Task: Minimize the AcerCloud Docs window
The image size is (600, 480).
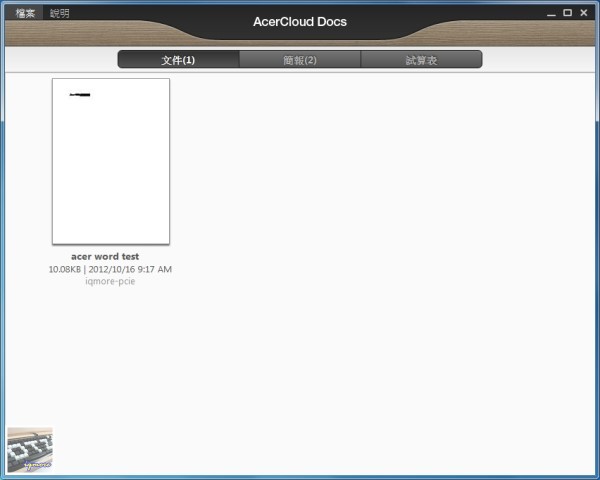Action: 551,13
